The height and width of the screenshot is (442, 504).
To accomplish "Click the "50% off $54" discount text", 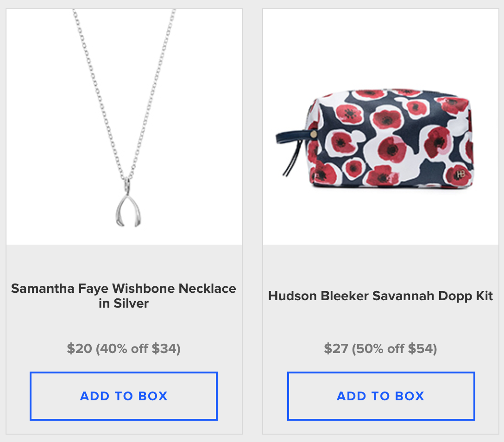I will pos(395,348).
